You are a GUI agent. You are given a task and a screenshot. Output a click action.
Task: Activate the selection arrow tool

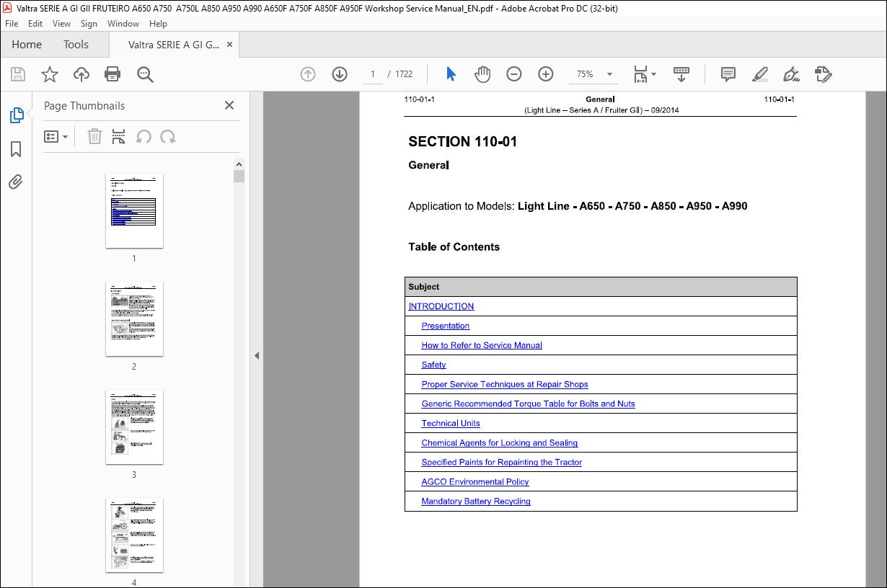[451, 74]
